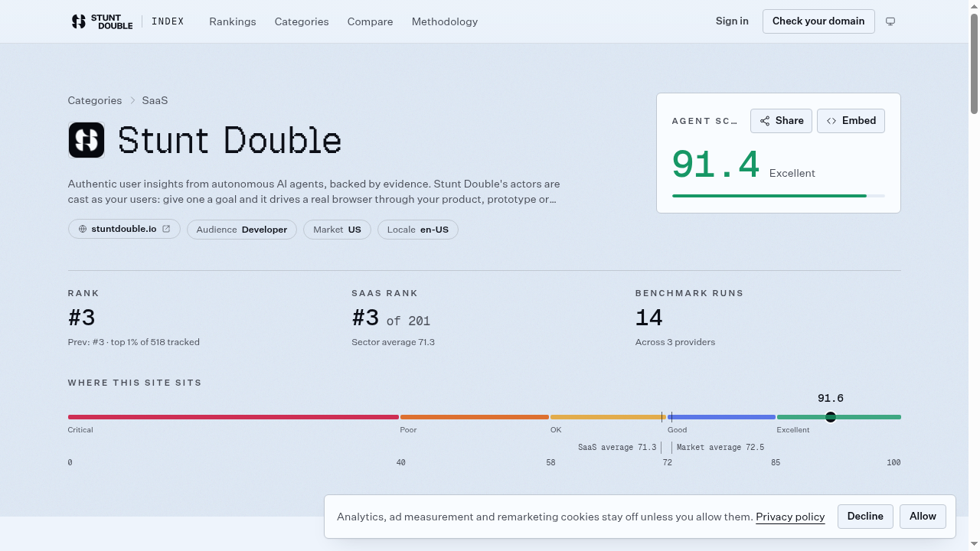Click the red Critical band of the scale

[x=234, y=417]
